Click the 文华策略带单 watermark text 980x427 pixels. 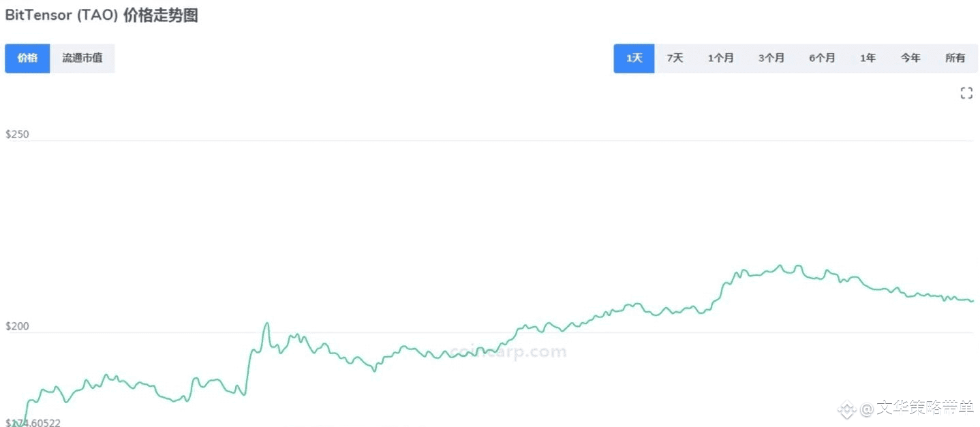(x=925, y=409)
